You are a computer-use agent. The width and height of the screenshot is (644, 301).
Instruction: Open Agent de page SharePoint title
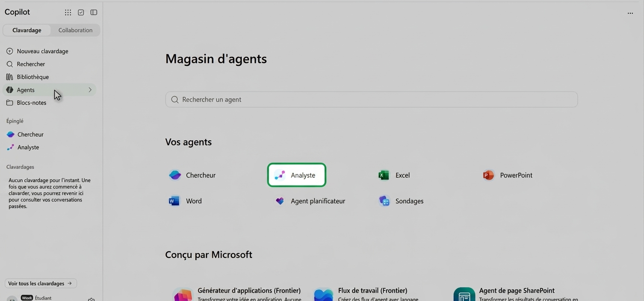click(517, 290)
